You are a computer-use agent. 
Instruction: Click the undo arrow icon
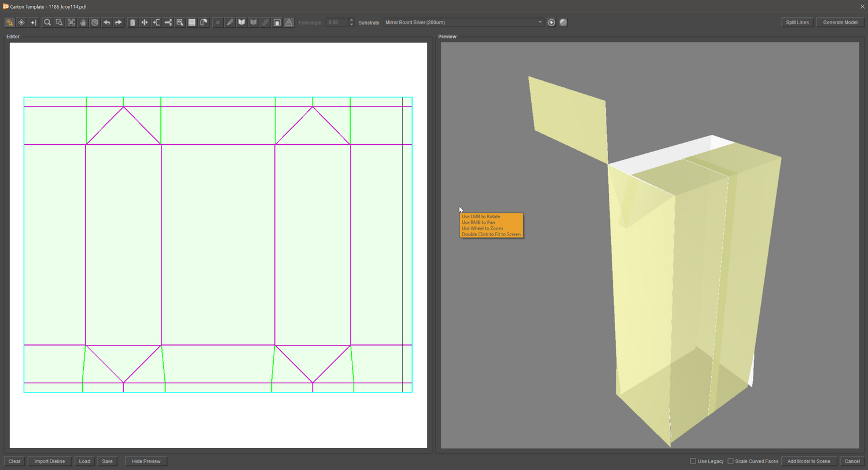(106, 23)
